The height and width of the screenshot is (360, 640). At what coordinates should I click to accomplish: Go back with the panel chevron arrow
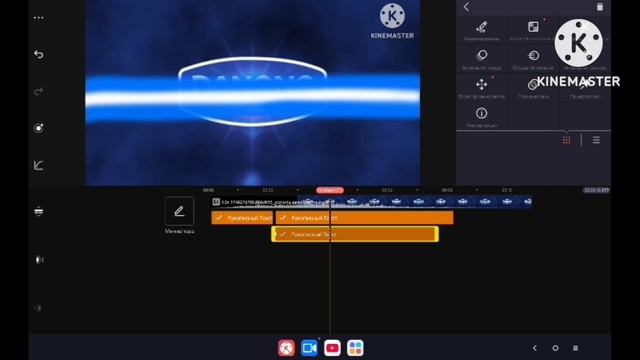pos(467,7)
